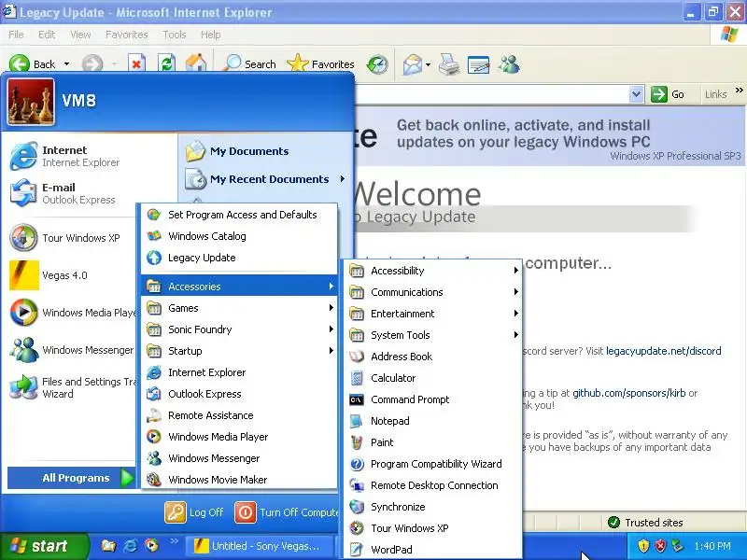Viewport: 747px width, 560px height.
Task: Follow the github.com/sponsors/kirb link
Action: (628, 393)
